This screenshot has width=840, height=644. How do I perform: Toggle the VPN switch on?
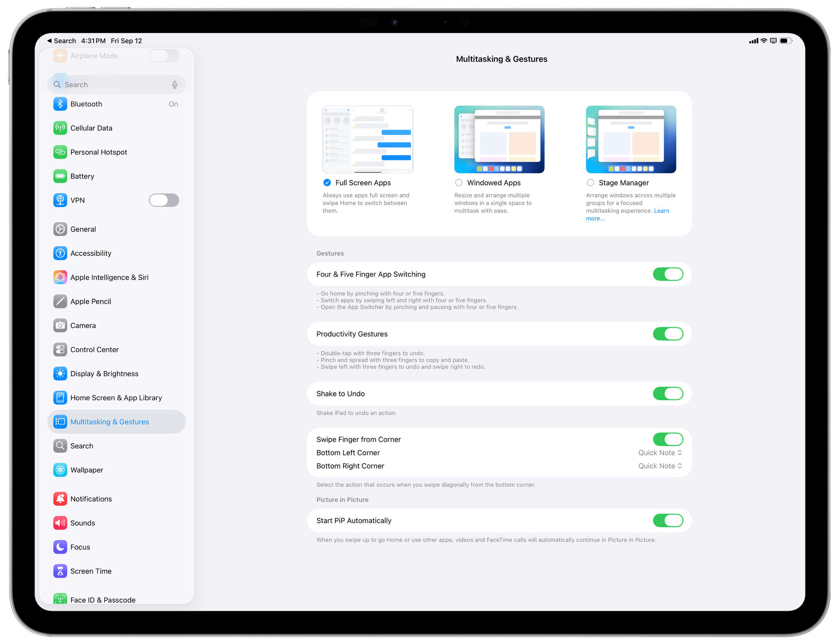(x=164, y=200)
